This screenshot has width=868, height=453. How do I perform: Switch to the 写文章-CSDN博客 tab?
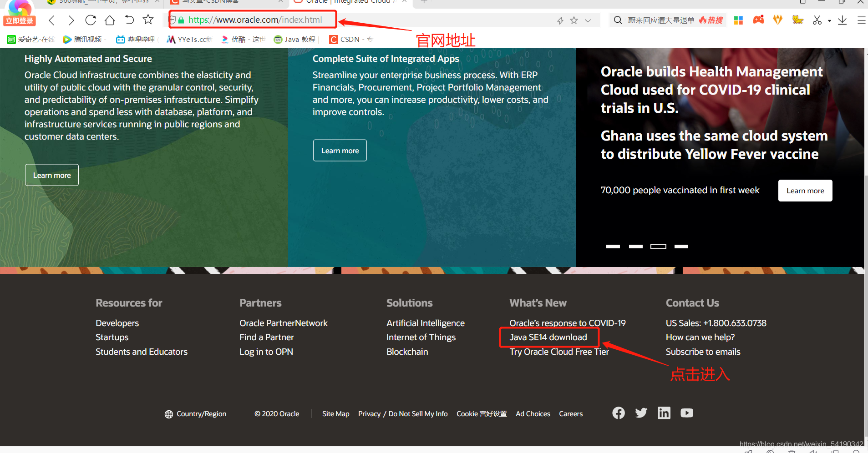pos(226,2)
